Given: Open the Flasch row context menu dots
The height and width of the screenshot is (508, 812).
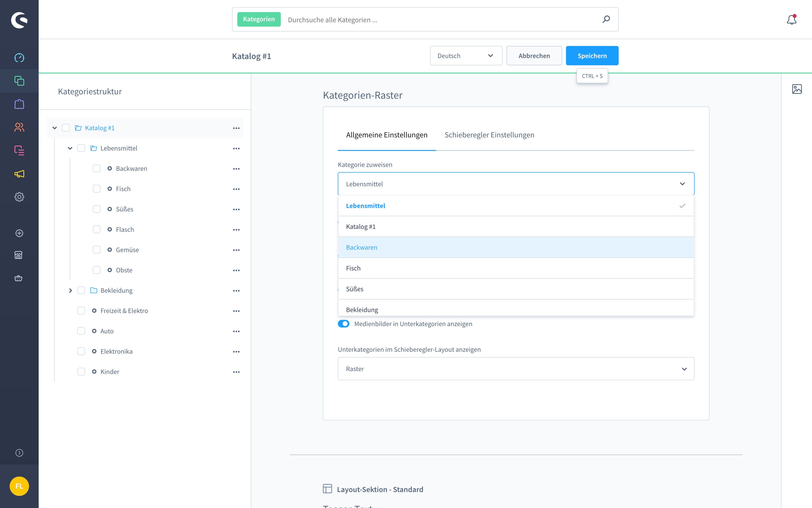Looking at the screenshot, I should coord(236,230).
